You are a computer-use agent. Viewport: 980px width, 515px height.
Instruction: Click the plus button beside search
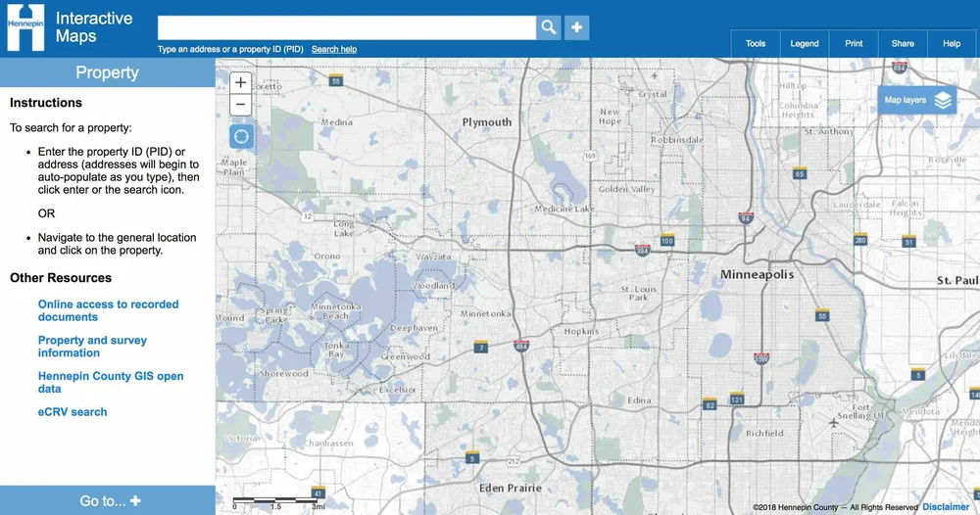click(x=577, y=27)
